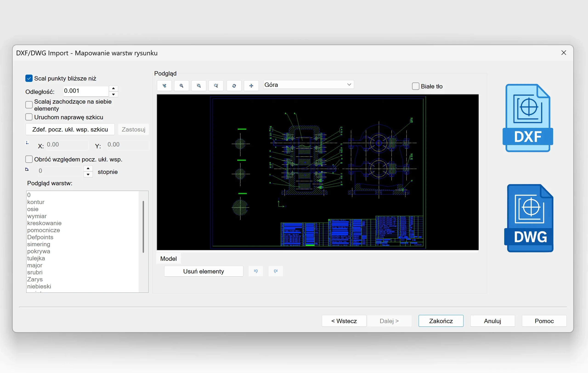Click the Y coordinate field
This screenshot has width=588, height=373.
pyautogui.click(x=128, y=145)
